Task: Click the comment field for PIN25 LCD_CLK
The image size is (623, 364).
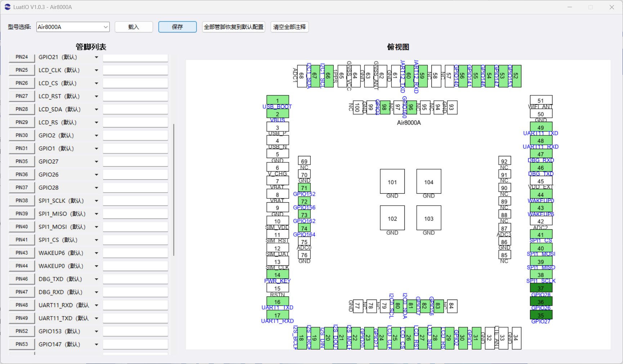Action: (135, 70)
